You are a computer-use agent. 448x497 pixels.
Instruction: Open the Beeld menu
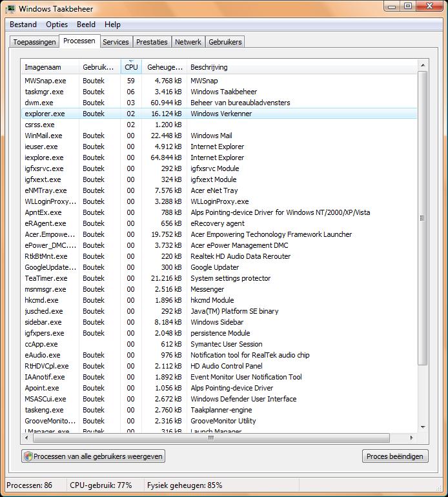[86, 25]
